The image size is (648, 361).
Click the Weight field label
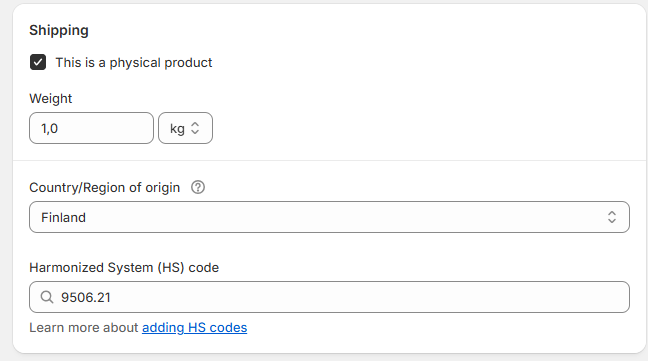(50, 99)
